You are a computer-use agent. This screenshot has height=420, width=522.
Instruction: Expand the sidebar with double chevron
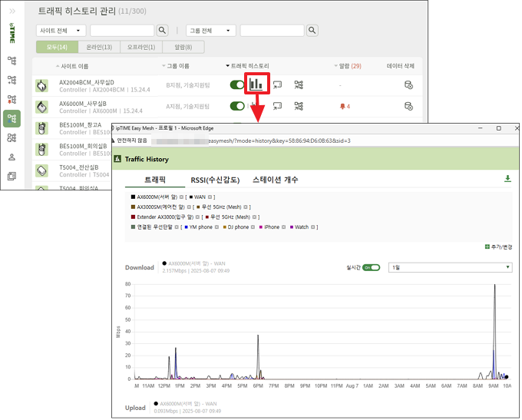tap(12, 12)
